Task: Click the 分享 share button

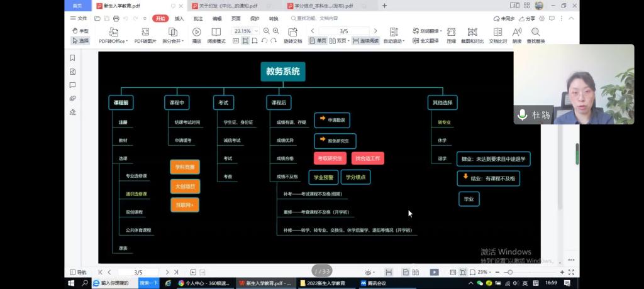Action: click(528, 18)
